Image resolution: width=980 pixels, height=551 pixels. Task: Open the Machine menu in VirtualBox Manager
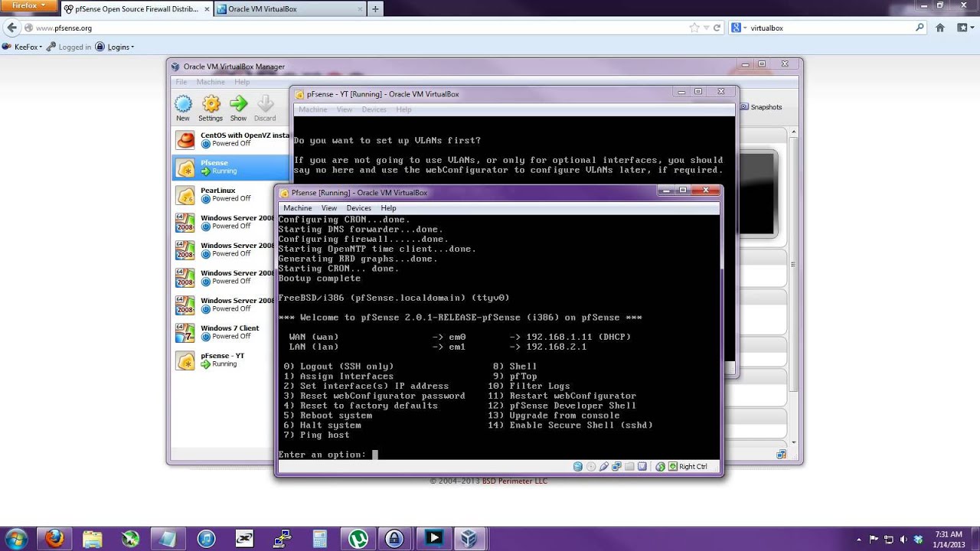click(211, 82)
